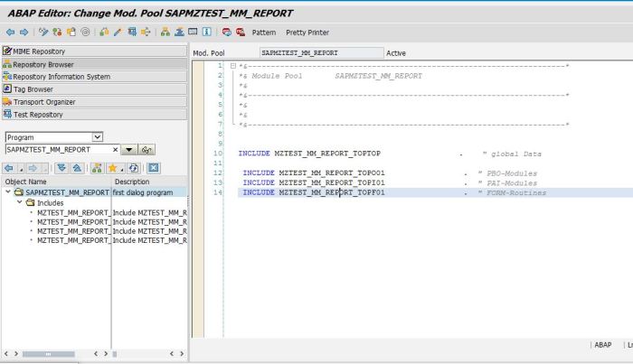Open the Transport Organizer tab
Screen dimensions: 633x364
pyautogui.click(x=45, y=102)
